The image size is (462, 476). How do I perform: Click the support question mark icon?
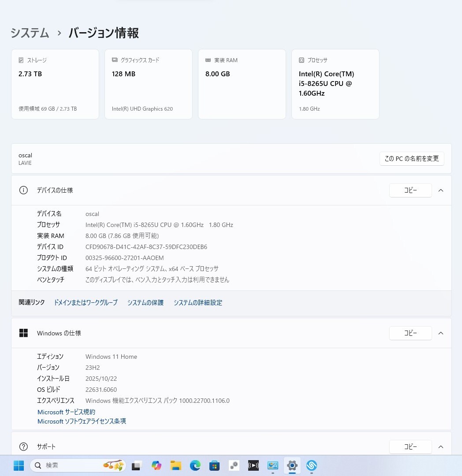tap(23, 446)
